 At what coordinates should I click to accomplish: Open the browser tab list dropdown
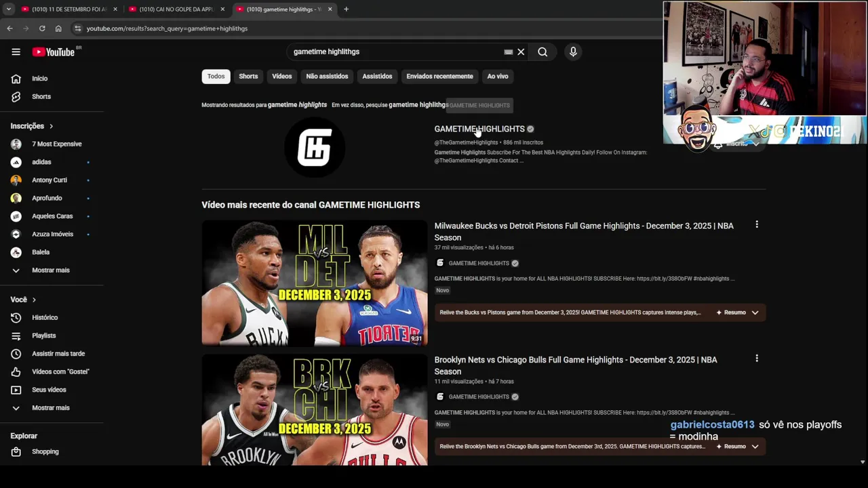tap(8, 9)
